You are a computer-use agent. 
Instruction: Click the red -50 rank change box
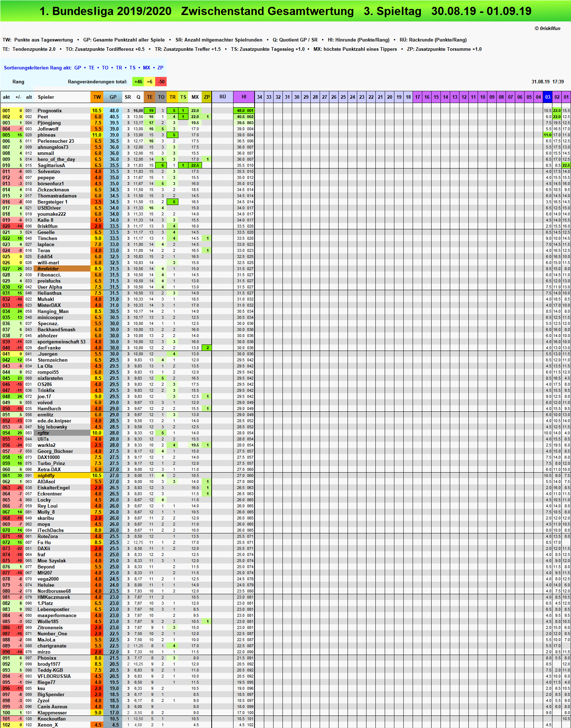click(161, 82)
